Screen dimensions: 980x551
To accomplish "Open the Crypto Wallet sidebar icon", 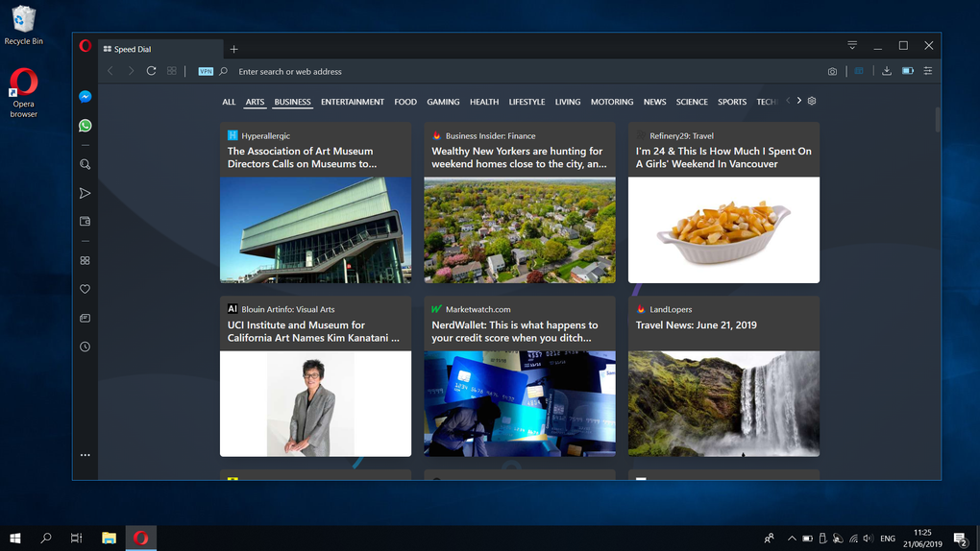I will tap(85, 221).
